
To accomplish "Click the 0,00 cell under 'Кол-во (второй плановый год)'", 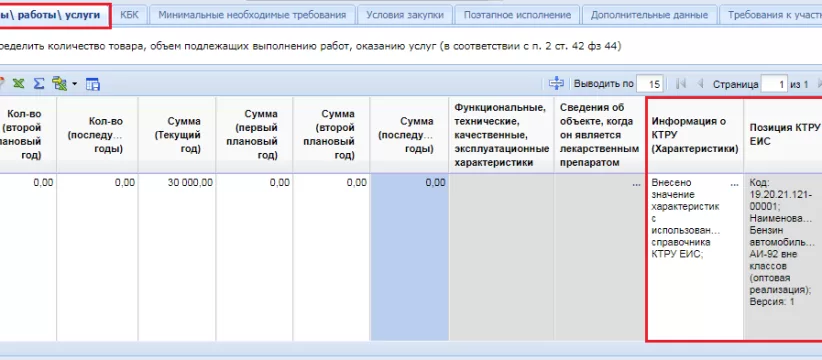I will (x=28, y=257).
